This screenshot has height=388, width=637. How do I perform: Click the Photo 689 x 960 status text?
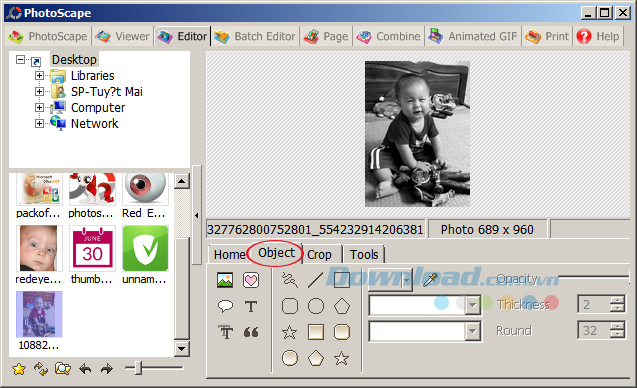coord(487,230)
